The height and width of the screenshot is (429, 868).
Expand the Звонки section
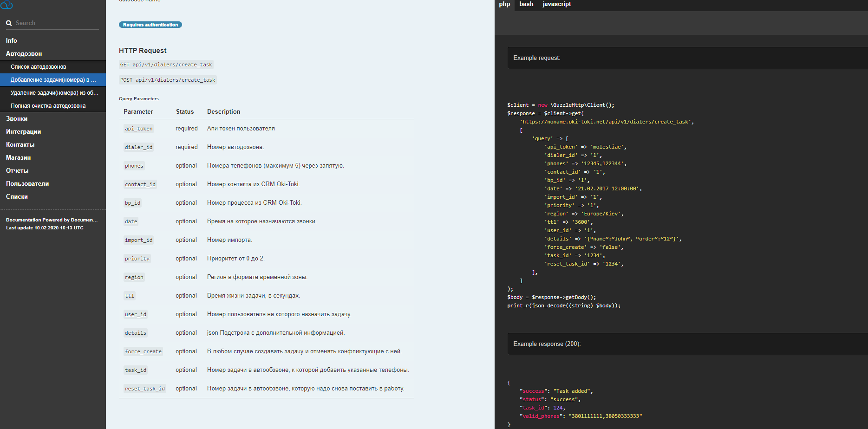tap(17, 119)
